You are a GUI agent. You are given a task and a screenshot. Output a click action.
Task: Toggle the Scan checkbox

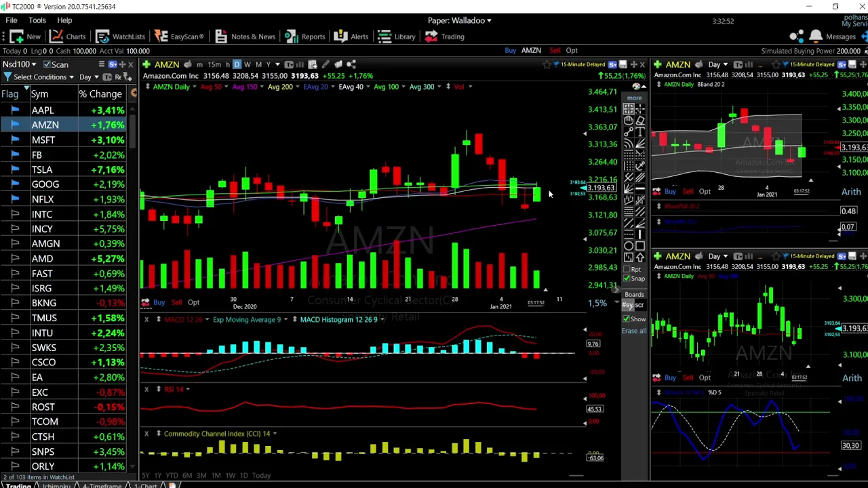point(47,64)
